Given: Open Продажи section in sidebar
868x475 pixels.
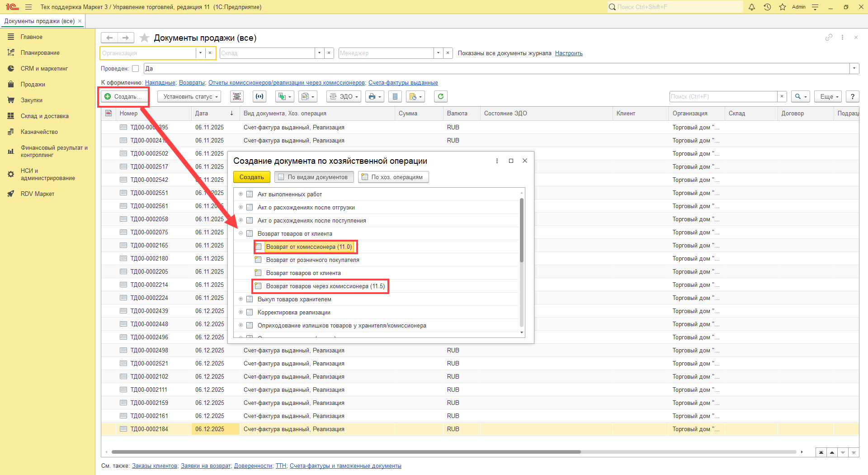Looking at the screenshot, I should (33, 84).
